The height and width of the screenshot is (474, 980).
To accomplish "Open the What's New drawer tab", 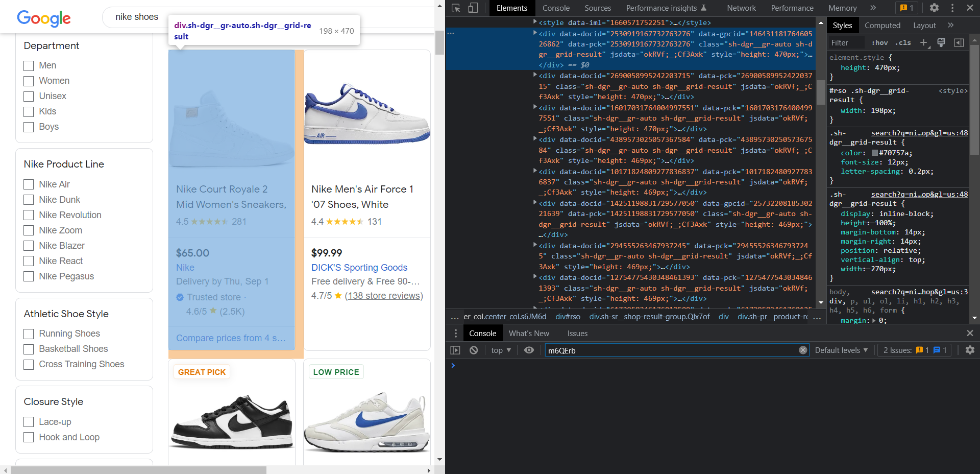I will (529, 333).
